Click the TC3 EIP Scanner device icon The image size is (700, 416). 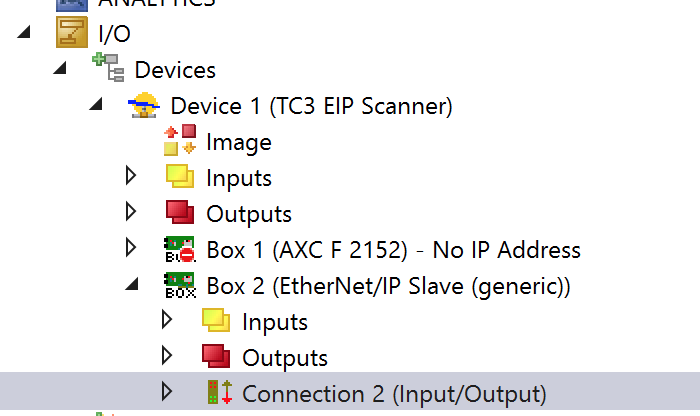coord(144,105)
